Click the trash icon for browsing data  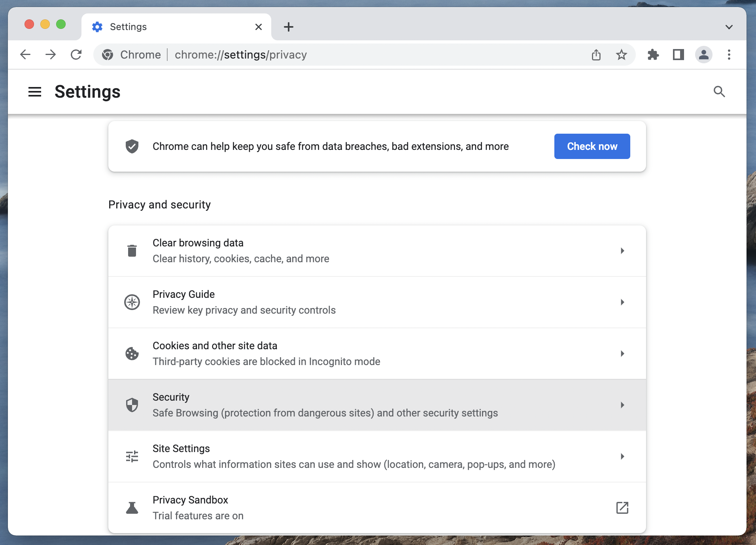coord(132,251)
